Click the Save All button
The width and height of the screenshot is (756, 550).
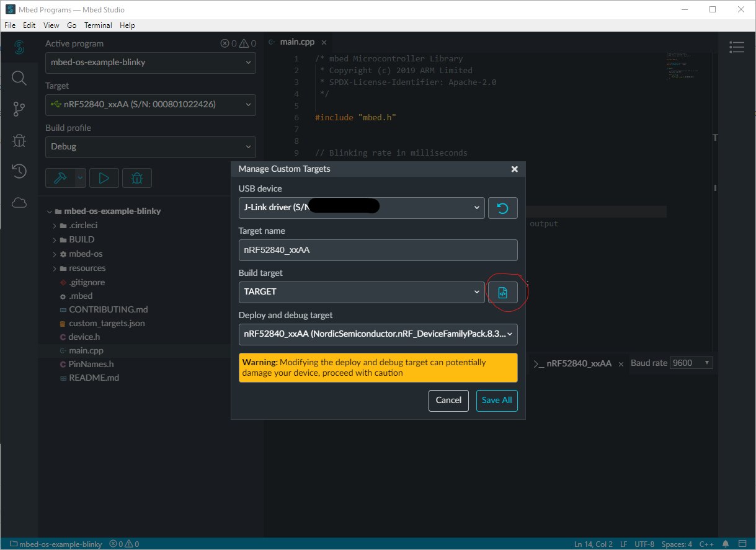497,401
